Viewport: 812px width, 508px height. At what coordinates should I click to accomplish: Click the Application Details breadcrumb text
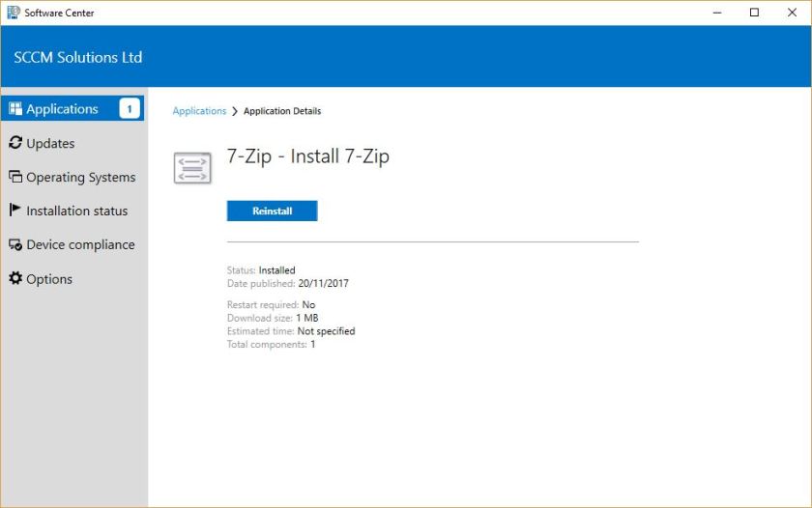click(282, 111)
